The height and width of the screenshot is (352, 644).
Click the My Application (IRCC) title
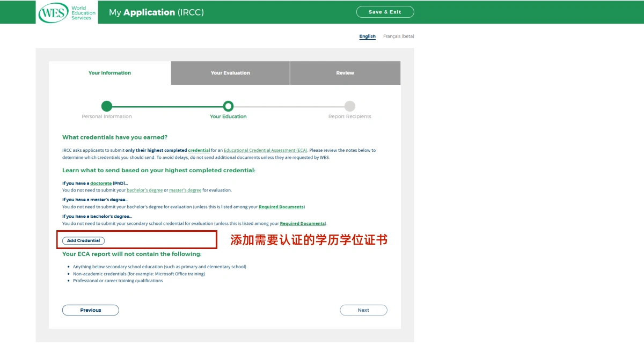156,12
